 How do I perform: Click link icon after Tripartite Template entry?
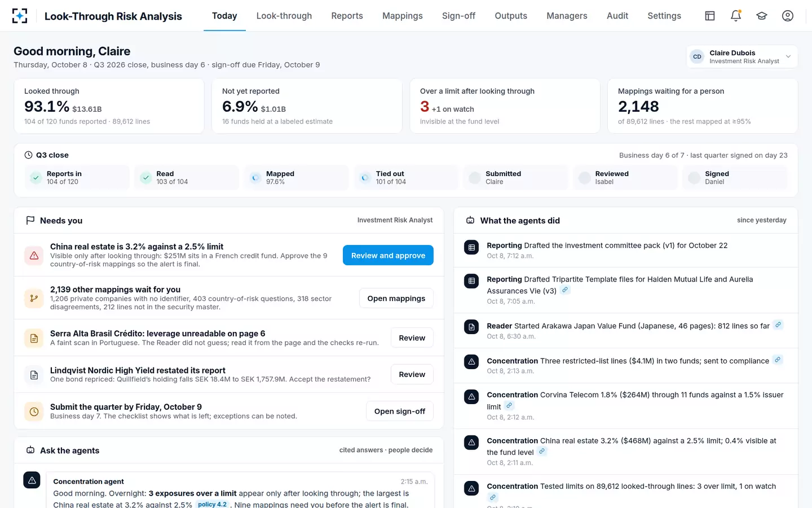tap(565, 290)
